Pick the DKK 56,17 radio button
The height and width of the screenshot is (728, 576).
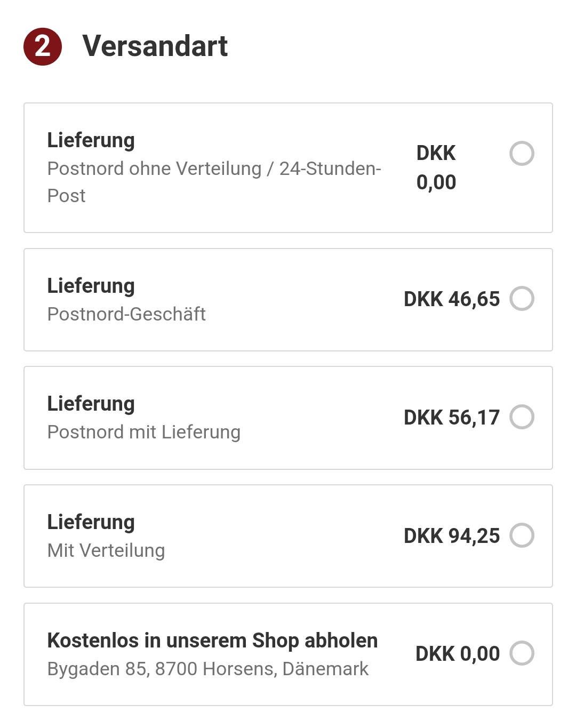click(522, 417)
